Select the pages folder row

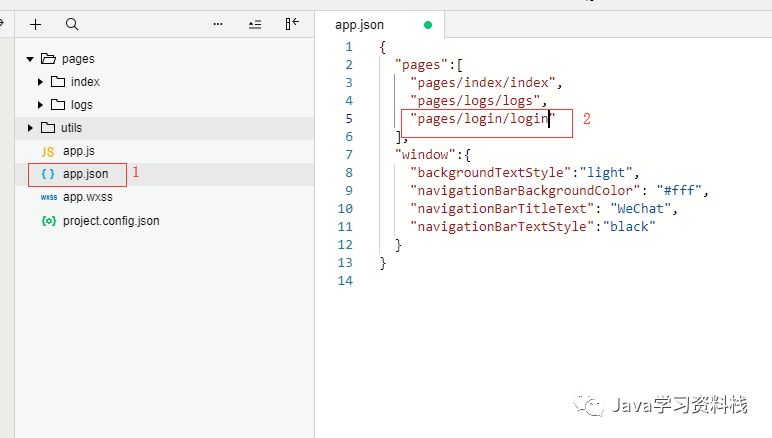[x=164, y=59]
